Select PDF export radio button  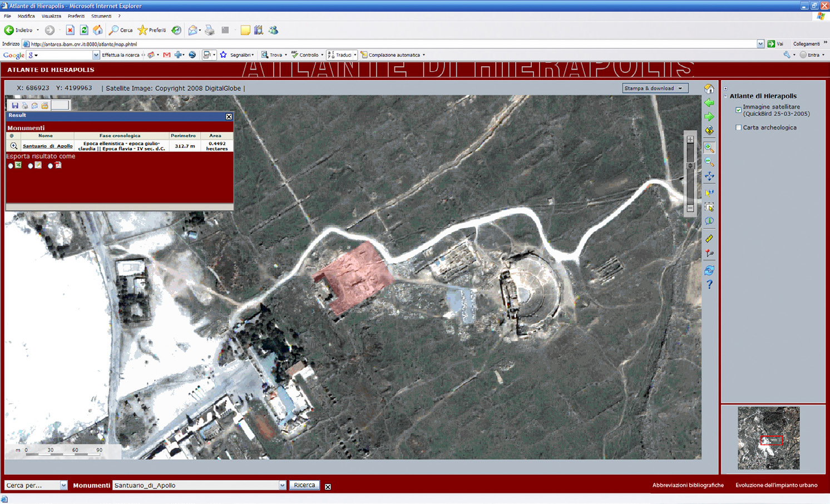[51, 166]
